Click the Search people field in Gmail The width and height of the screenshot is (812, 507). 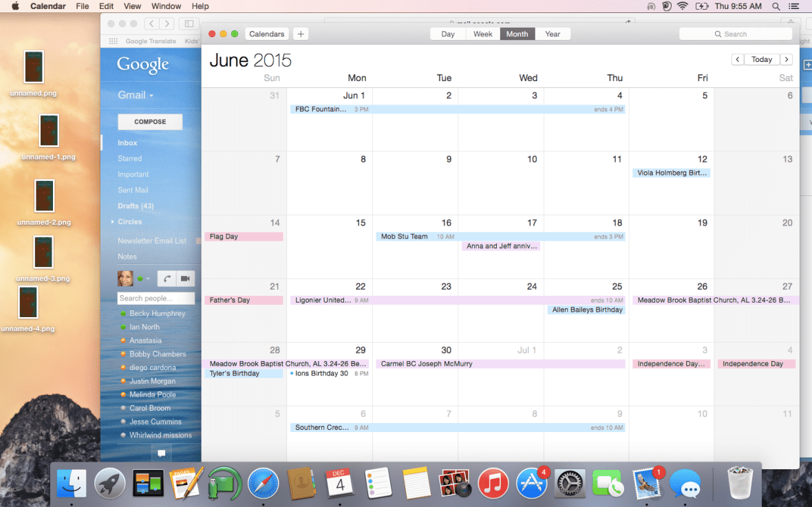pyautogui.click(x=156, y=298)
